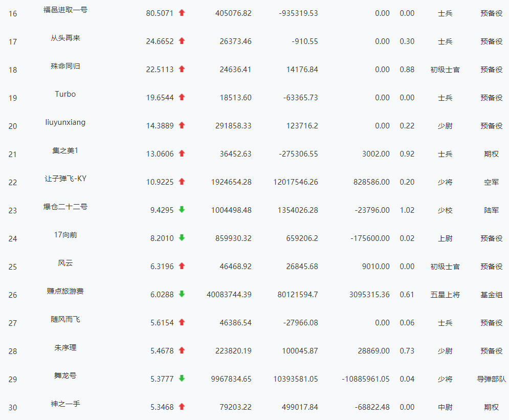Select value -23796.00

click(x=372, y=210)
